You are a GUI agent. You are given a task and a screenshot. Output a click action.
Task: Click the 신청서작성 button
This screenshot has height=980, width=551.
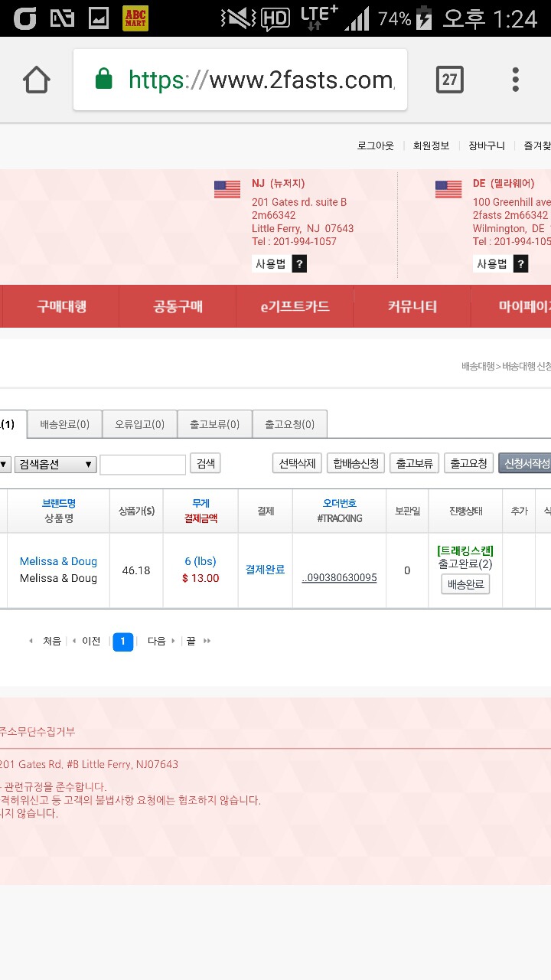(525, 463)
